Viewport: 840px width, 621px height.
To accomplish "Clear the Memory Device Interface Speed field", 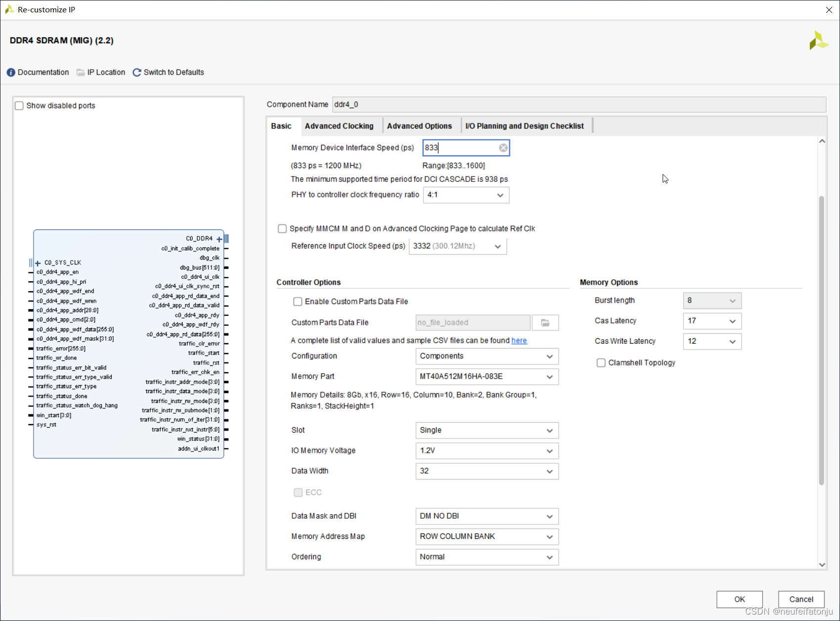I will coord(503,148).
